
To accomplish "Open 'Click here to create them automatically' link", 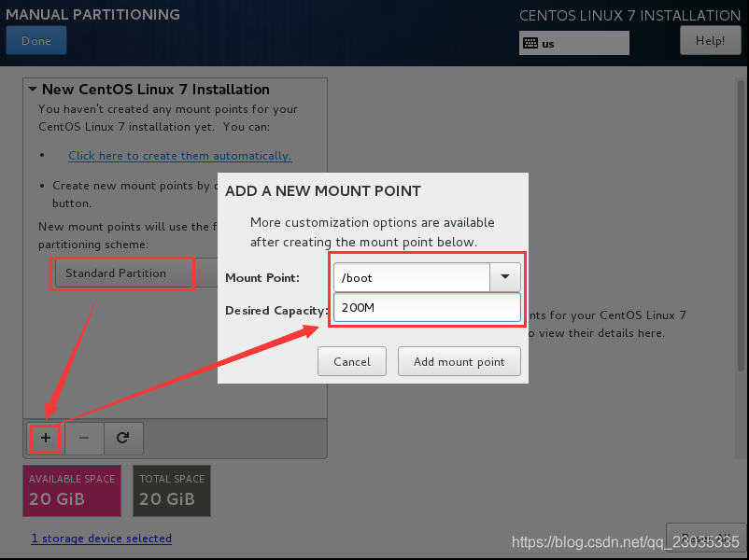I will (180, 156).
